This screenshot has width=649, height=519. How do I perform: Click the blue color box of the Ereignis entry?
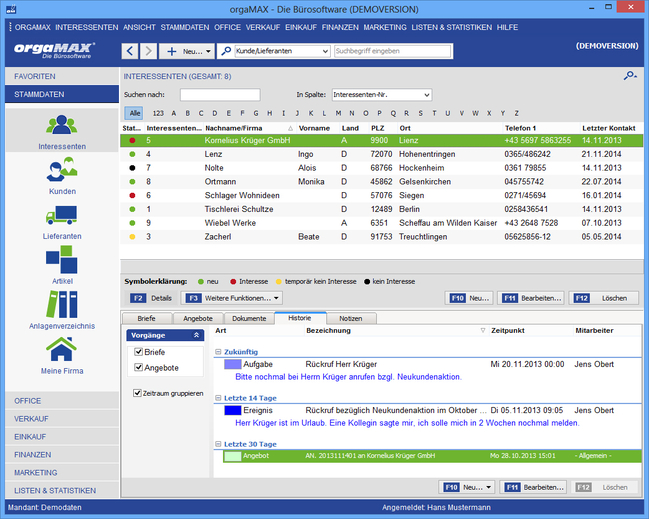[x=232, y=411]
